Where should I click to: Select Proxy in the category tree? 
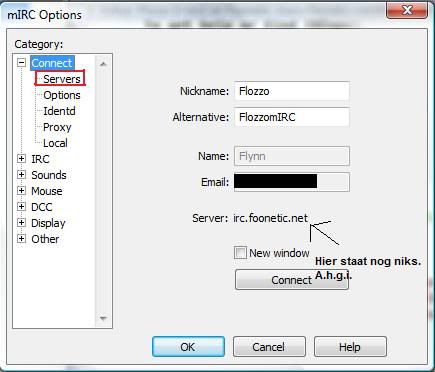[x=57, y=127]
